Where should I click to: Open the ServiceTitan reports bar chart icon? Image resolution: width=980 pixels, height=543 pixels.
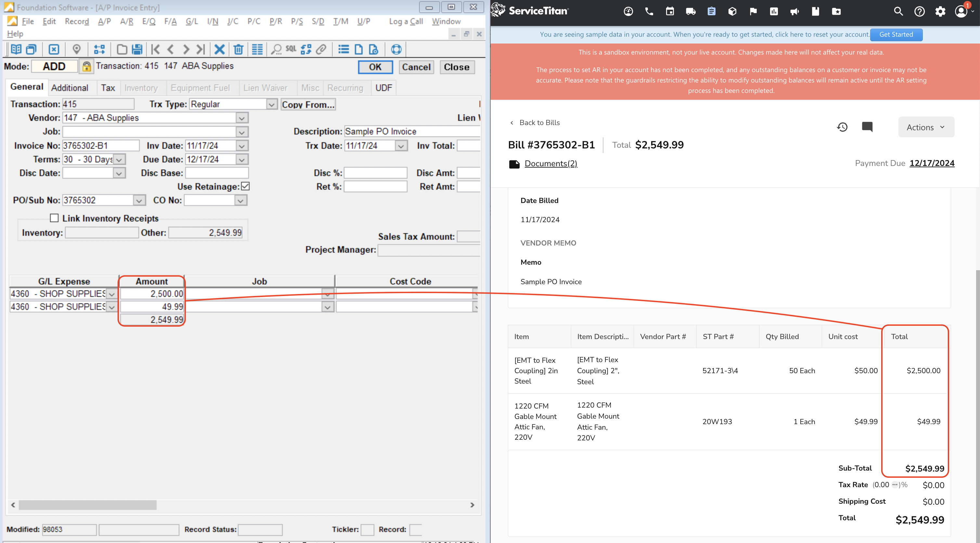pos(774,11)
